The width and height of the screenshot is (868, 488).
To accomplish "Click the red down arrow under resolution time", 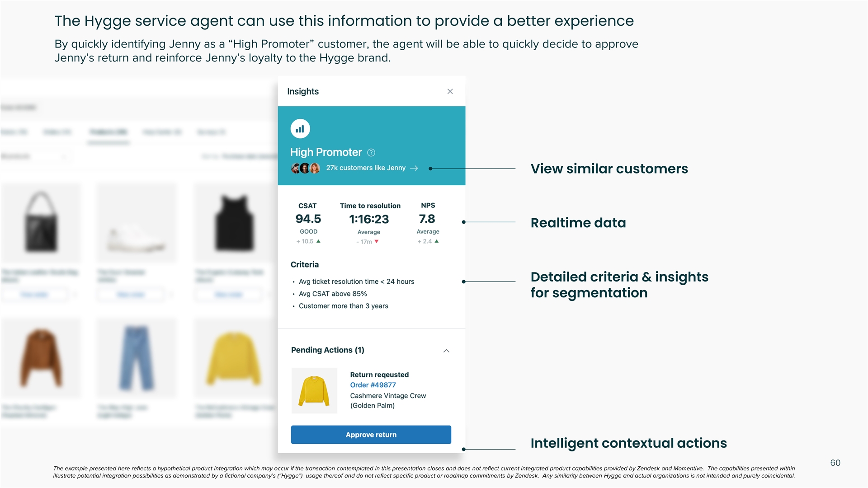I will tap(377, 242).
